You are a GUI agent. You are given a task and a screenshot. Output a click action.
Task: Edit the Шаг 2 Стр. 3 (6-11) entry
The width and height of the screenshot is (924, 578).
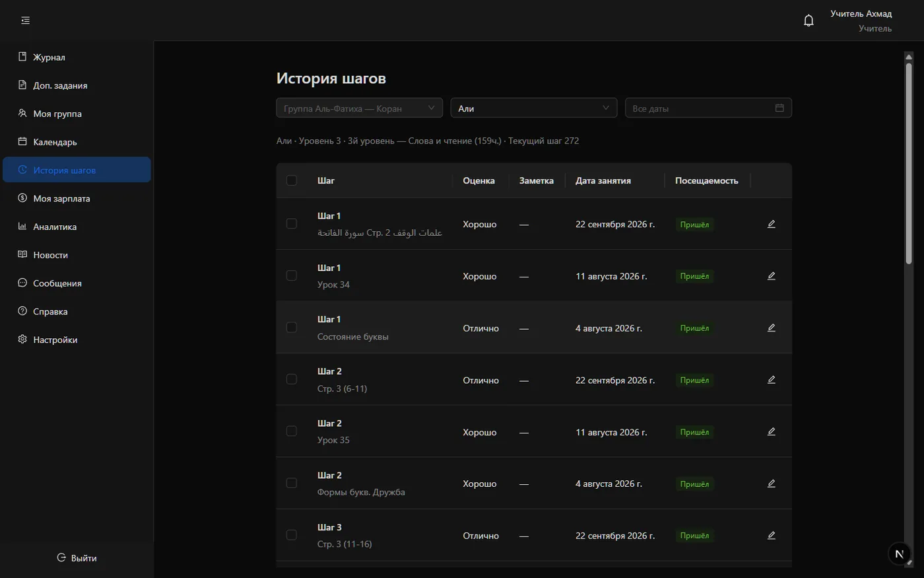click(x=771, y=380)
